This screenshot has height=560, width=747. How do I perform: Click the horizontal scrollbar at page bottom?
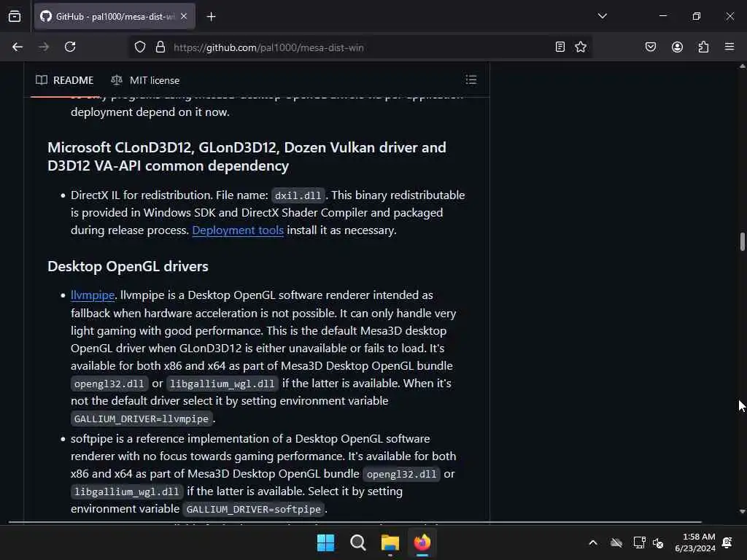click(355, 522)
